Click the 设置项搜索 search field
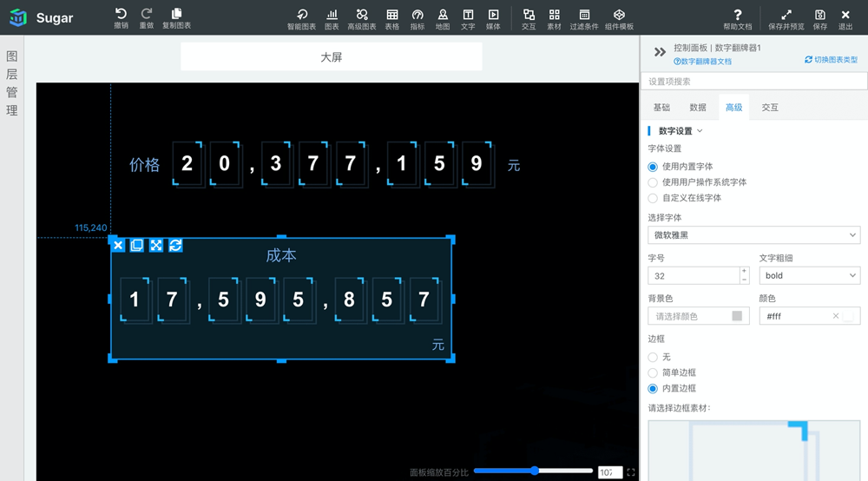 pyautogui.click(x=753, y=82)
